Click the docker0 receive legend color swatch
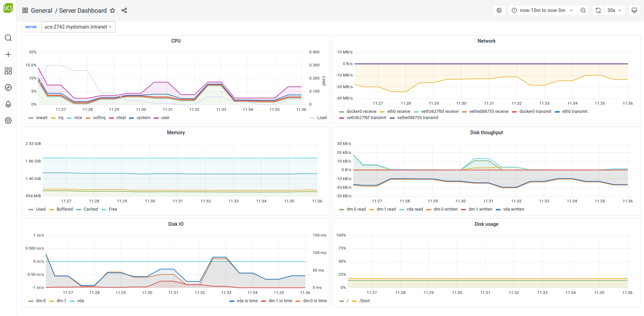This screenshot has height=316, width=644. click(342, 112)
